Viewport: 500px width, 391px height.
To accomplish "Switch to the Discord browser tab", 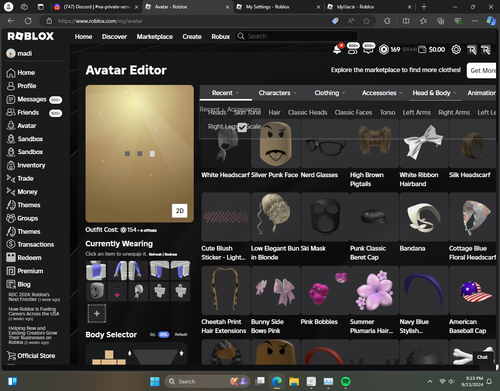I will click(96, 7).
